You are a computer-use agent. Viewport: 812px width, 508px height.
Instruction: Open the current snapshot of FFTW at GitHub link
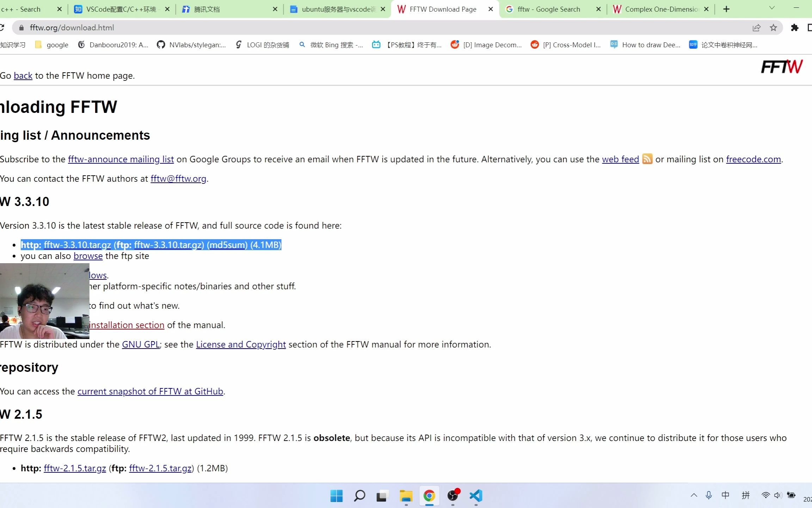[x=150, y=391]
